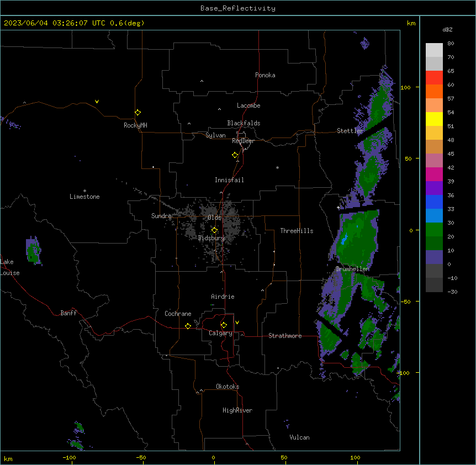
Task: Click the Vulcan label
Action: 300,437
